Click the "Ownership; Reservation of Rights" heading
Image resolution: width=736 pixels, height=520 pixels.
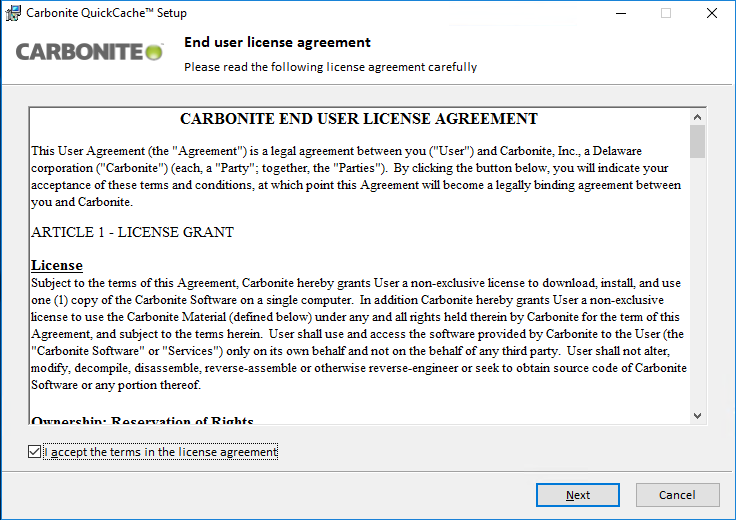coord(142,421)
